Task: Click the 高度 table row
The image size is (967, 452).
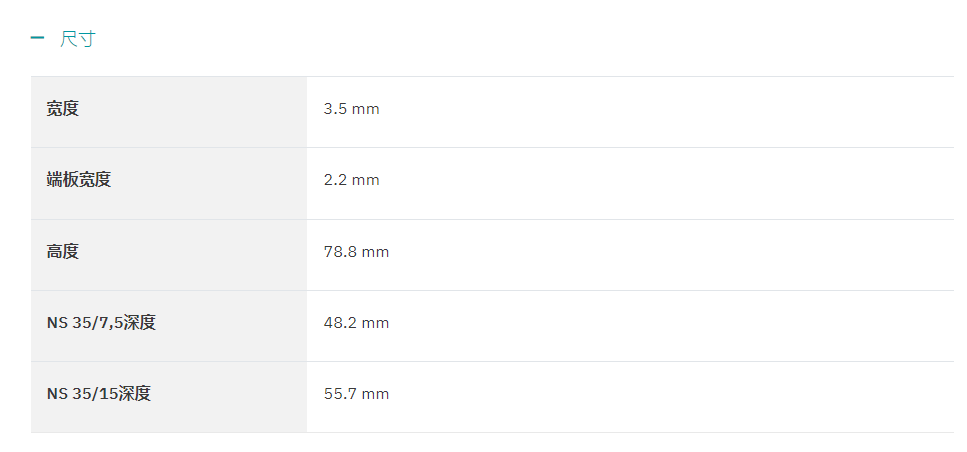Action: (x=492, y=255)
